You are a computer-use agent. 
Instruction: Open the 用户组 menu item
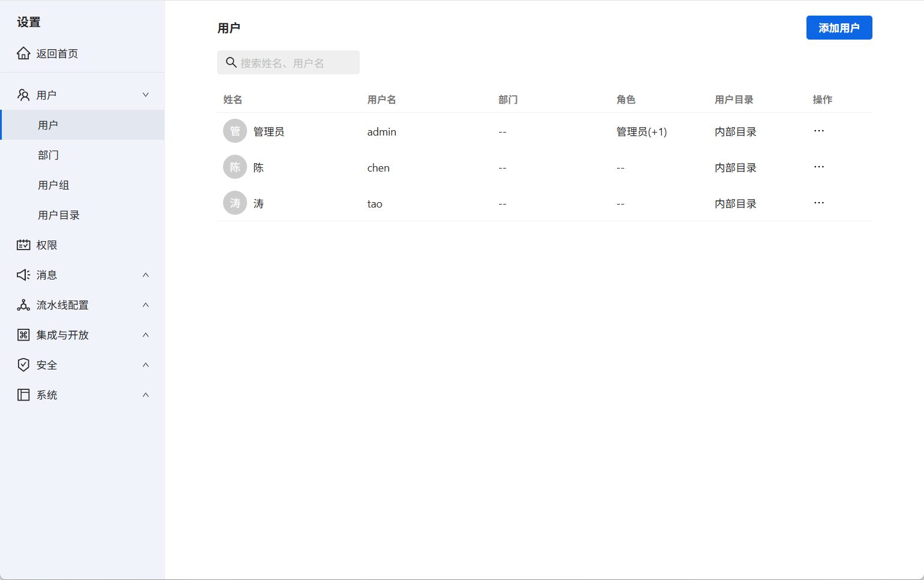(x=53, y=185)
